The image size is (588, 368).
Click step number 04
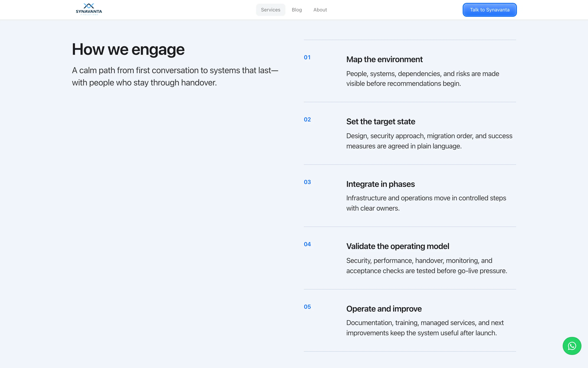click(307, 244)
